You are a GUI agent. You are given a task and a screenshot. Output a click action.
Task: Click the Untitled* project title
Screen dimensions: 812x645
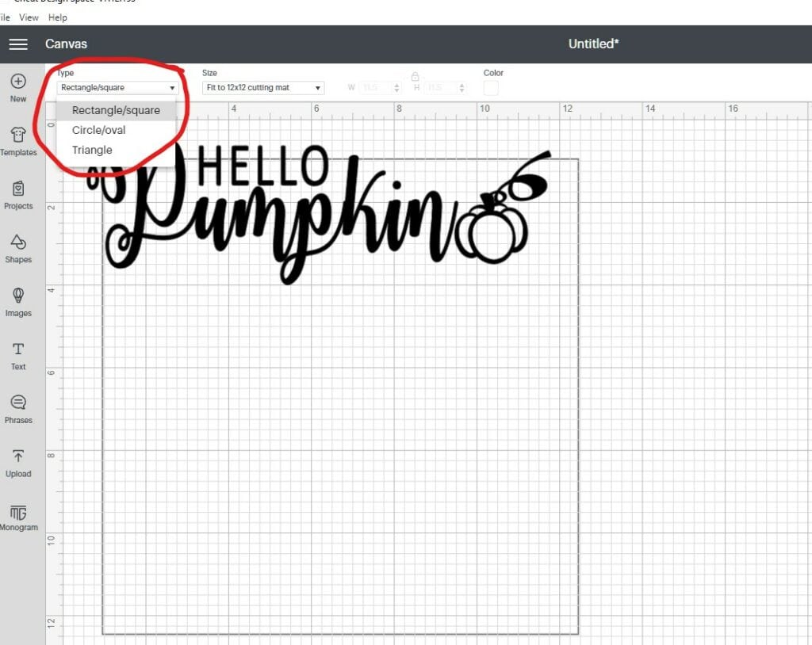[593, 44]
